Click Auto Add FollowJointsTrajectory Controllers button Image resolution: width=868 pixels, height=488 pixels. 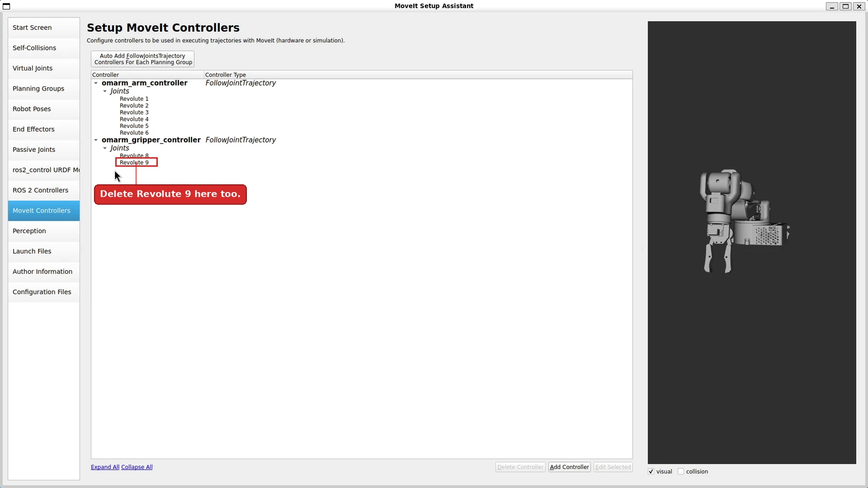(x=143, y=59)
